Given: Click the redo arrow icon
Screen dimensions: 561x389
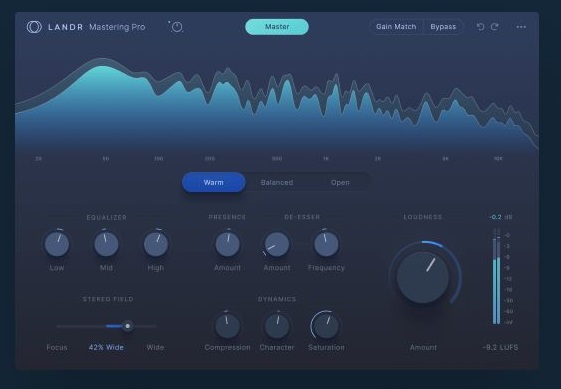Looking at the screenshot, I should click(x=495, y=27).
